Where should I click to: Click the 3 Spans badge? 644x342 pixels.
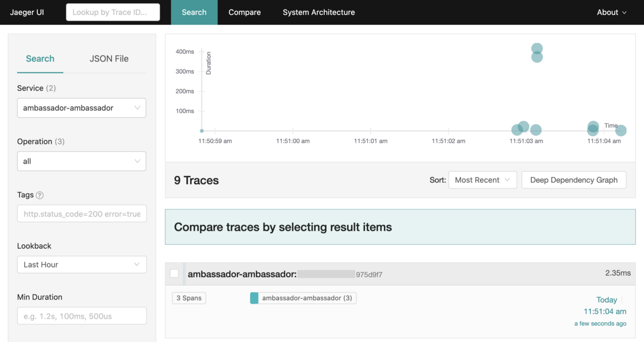[189, 298]
